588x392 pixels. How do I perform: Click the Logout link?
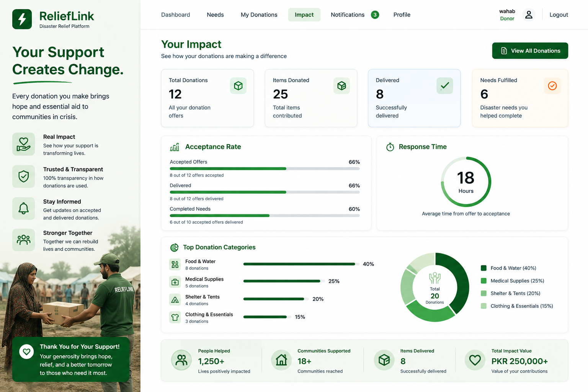[559, 15]
